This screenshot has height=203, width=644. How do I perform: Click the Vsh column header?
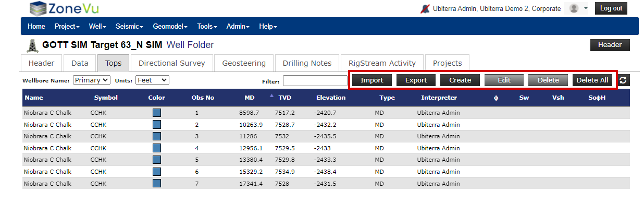558,98
